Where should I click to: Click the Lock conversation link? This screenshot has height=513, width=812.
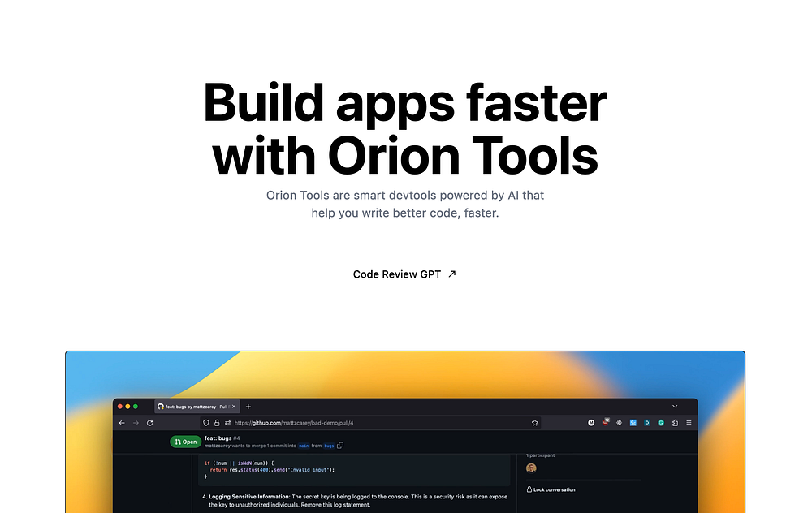coord(551,489)
